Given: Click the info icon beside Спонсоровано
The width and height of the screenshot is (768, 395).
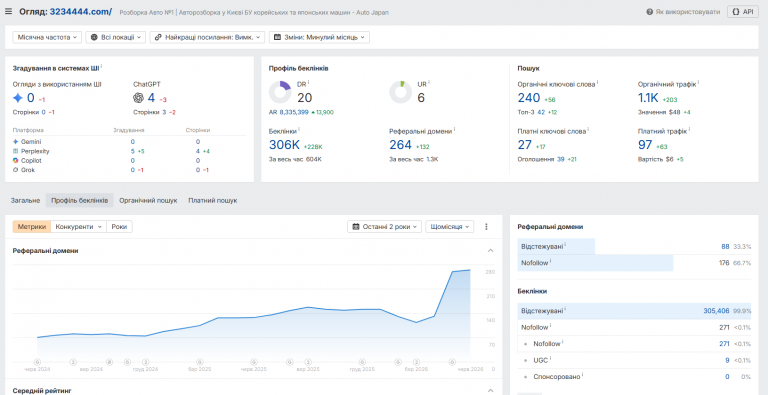Looking at the screenshot, I should click(583, 375).
